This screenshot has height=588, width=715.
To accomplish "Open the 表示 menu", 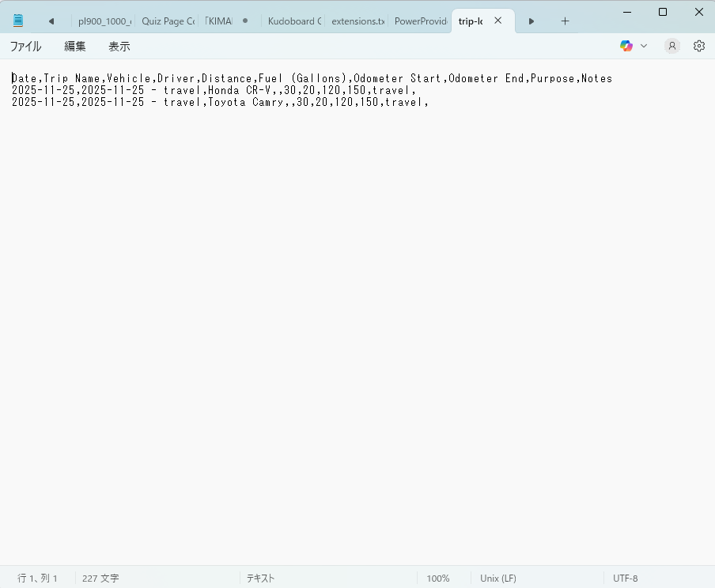I will tap(119, 46).
